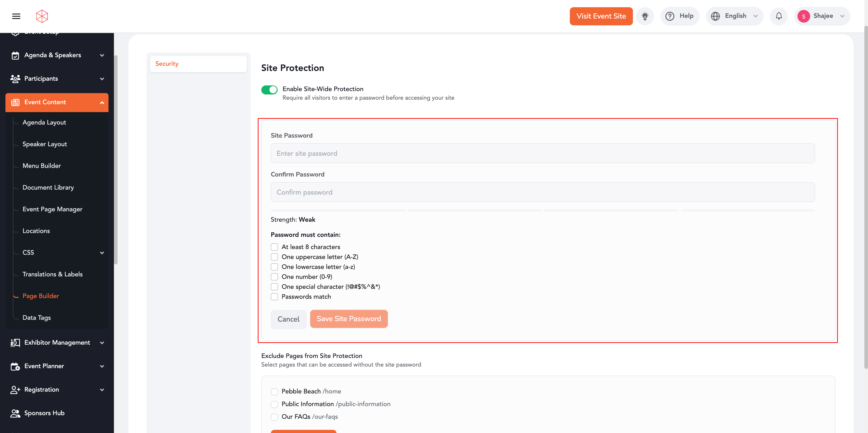Image resolution: width=868 pixels, height=433 pixels.
Task: Open Menu Builder in sidebar
Action: 42,166
